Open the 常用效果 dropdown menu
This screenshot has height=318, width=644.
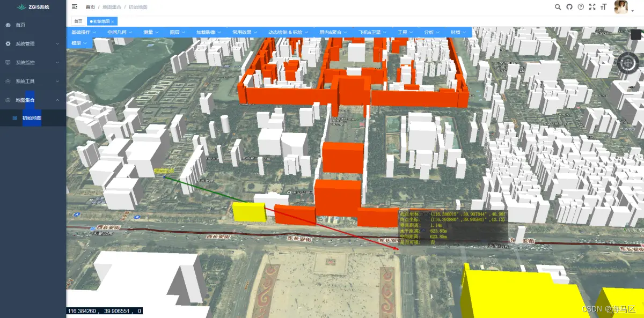click(x=245, y=32)
